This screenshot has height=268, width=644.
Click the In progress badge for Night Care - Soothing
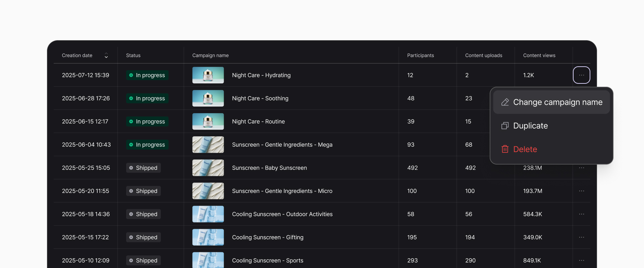(x=147, y=98)
